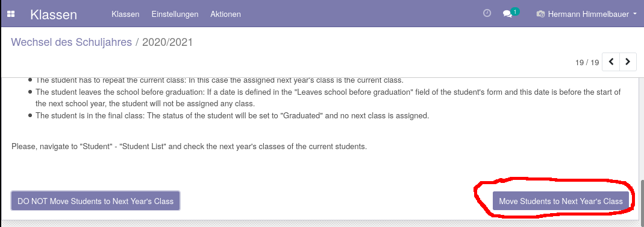This screenshot has height=227, width=644.
Task: Open the activities clock icon
Action: click(x=487, y=13)
